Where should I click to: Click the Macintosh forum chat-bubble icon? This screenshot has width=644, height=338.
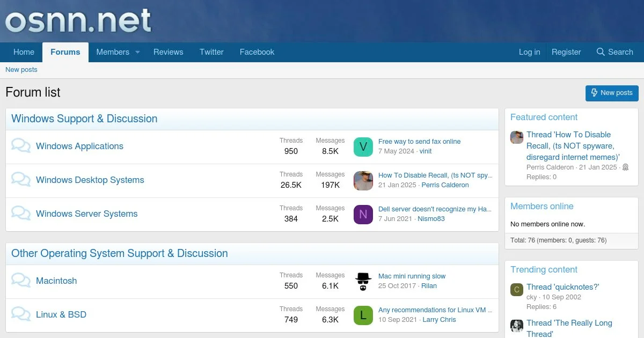pyautogui.click(x=21, y=281)
